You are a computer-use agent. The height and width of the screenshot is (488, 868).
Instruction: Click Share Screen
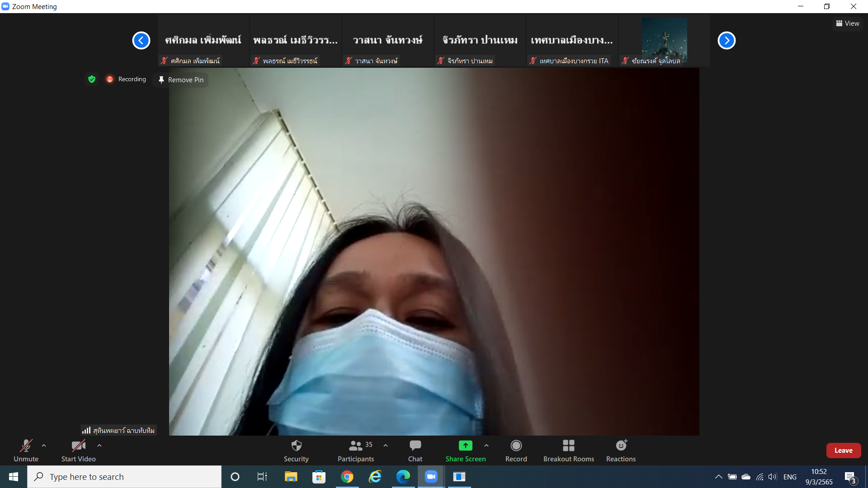coord(466,451)
